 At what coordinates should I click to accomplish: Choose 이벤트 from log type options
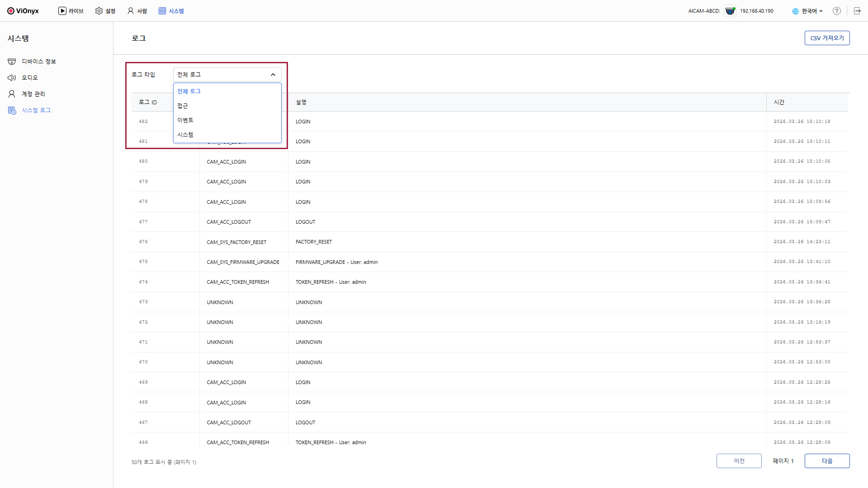coord(185,120)
